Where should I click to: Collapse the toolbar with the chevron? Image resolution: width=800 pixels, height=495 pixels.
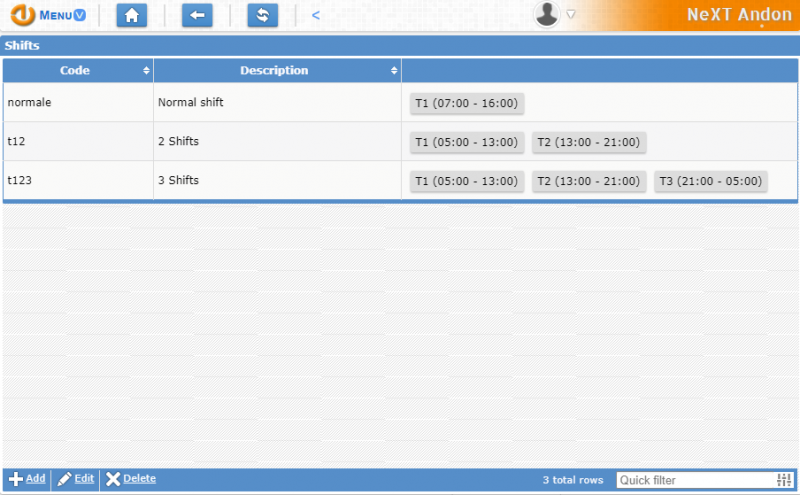316,15
